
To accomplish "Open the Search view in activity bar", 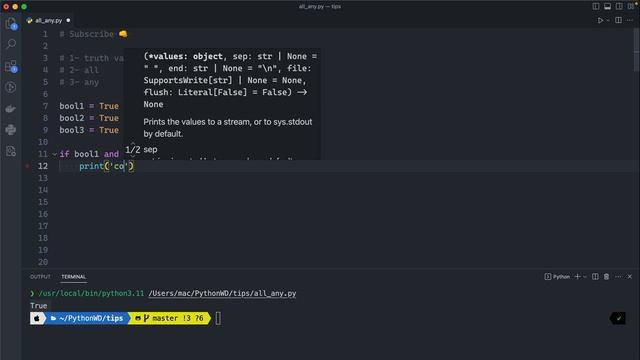I will point(11,44).
